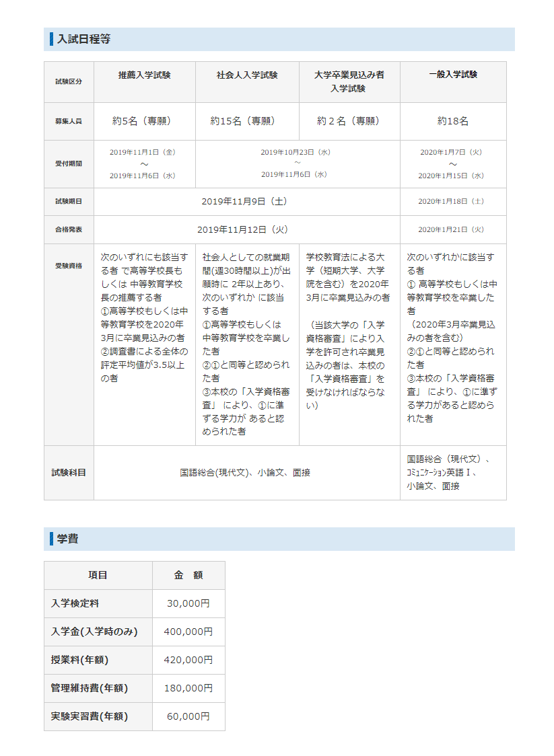Select the 約15名（専願） cell

[247, 121]
